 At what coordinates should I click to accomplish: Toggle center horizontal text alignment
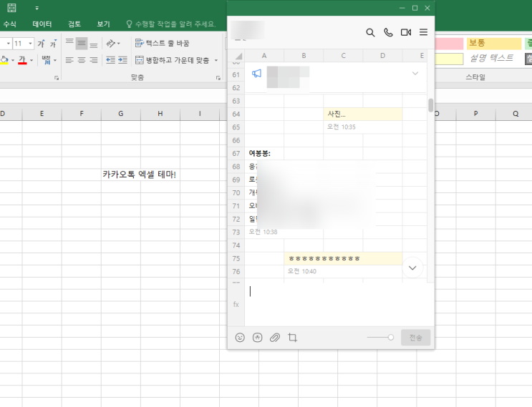click(81, 60)
